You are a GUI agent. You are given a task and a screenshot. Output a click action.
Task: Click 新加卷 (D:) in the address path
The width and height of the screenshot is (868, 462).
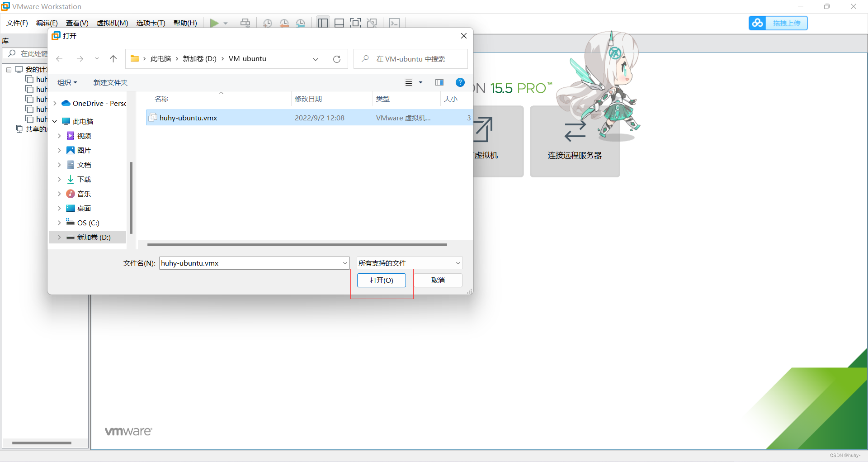click(x=199, y=59)
